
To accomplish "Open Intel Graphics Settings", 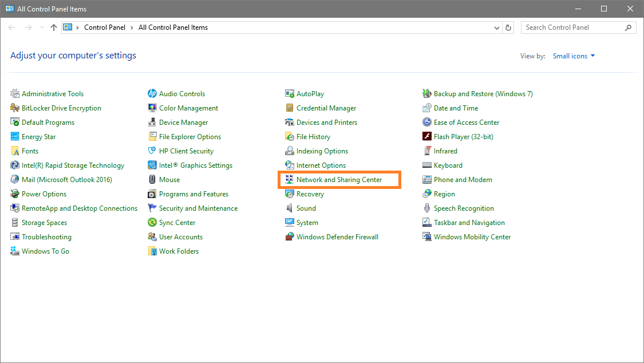I will click(x=196, y=165).
